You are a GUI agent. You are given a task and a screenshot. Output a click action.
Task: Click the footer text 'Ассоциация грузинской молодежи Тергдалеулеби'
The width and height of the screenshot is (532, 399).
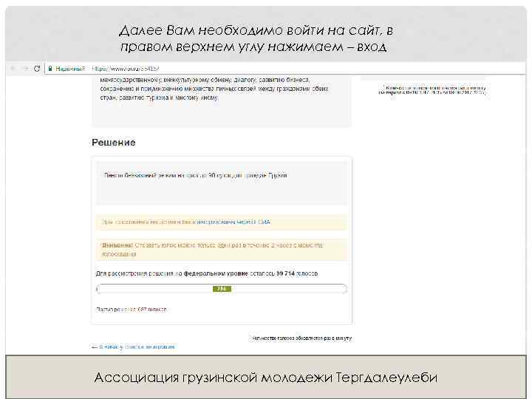click(266, 378)
